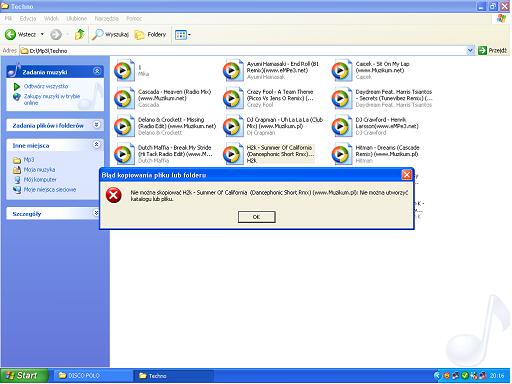Open the Views dropdown button
The width and height of the screenshot is (512, 384).
(183, 34)
